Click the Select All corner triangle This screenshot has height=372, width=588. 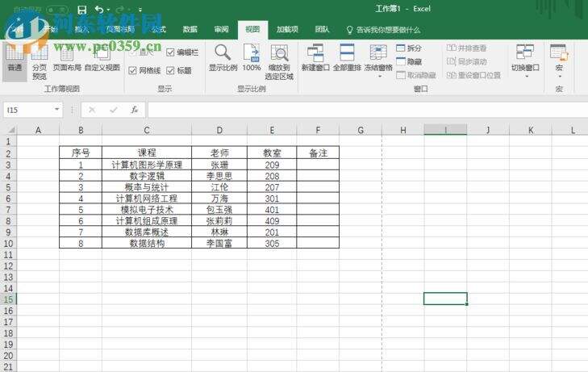[10, 130]
